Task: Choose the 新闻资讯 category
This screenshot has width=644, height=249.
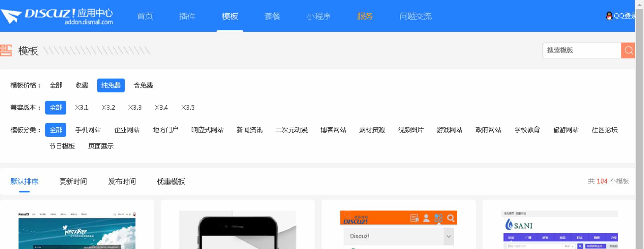Action: coord(249,130)
